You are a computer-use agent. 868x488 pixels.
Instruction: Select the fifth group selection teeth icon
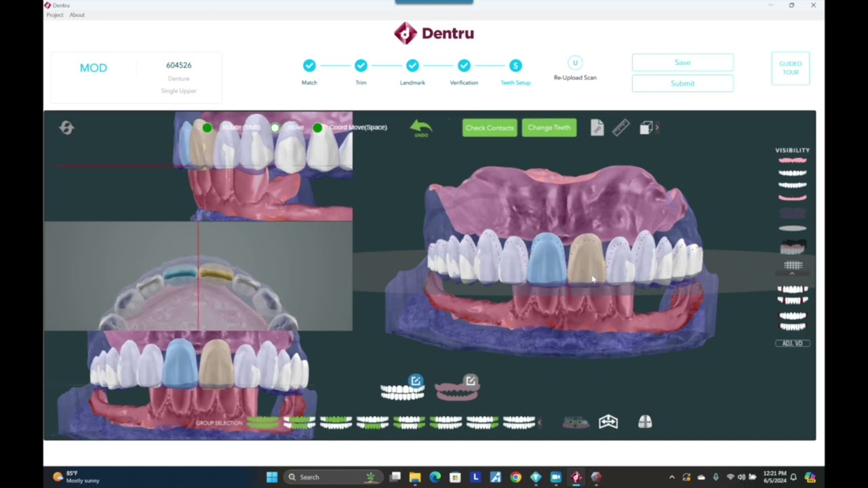pyautogui.click(x=410, y=423)
